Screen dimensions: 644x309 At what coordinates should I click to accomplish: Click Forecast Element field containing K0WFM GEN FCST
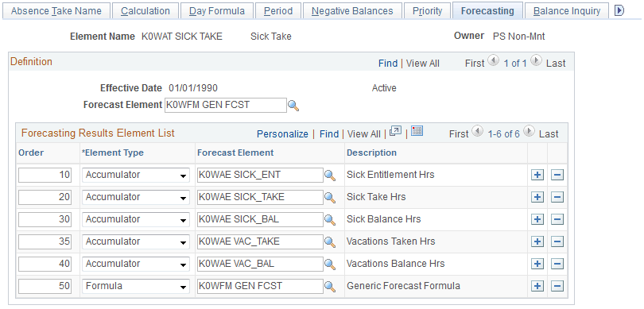tap(226, 105)
